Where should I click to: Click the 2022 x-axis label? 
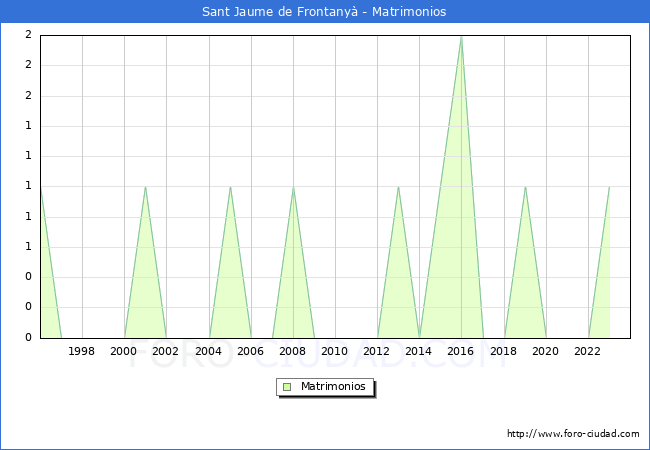click(x=587, y=351)
